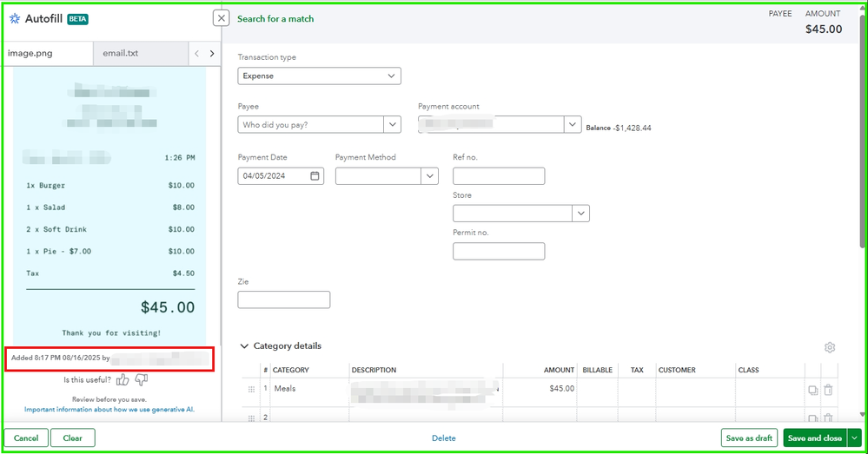
Task: Click Save and close button
Action: tap(815, 438)
